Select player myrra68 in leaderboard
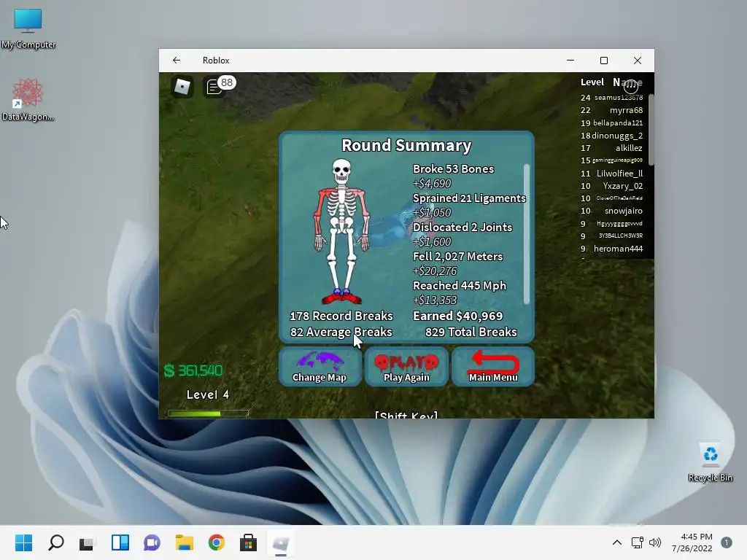747x560 pixels. [x=612, y=110]
